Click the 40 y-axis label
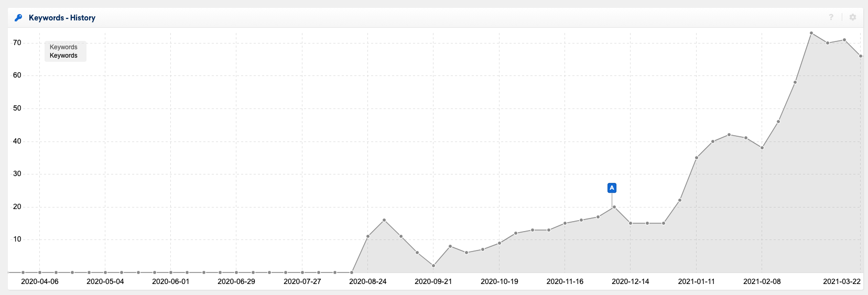 click(17, 141)
